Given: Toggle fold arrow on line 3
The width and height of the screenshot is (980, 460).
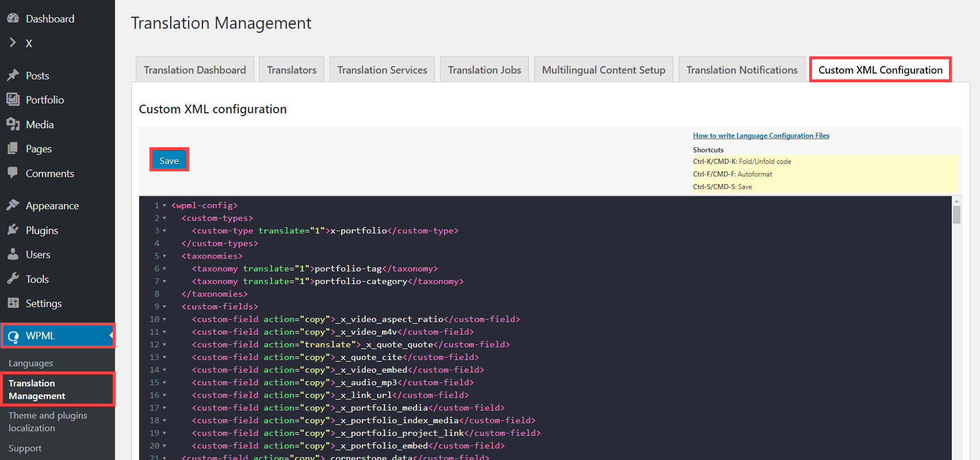Looking at the screenshot, I should (x=164, y=231).
